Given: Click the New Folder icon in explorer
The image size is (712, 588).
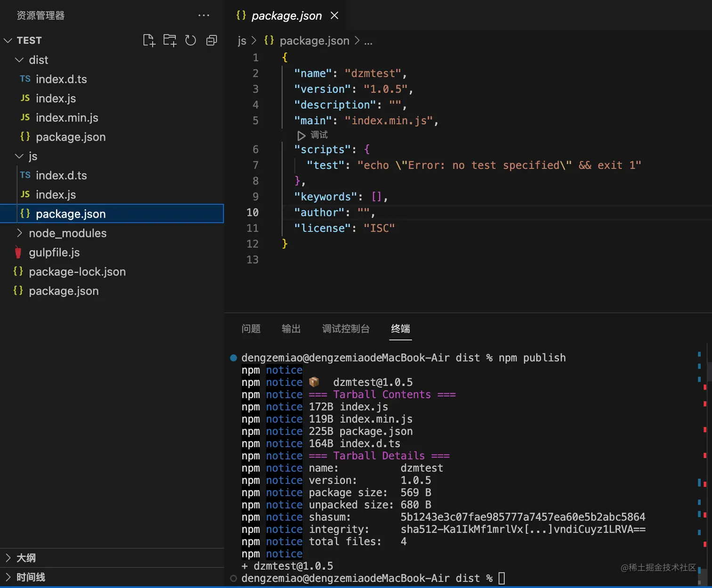Looking at the screenshot, I should [x=170, y=41].
